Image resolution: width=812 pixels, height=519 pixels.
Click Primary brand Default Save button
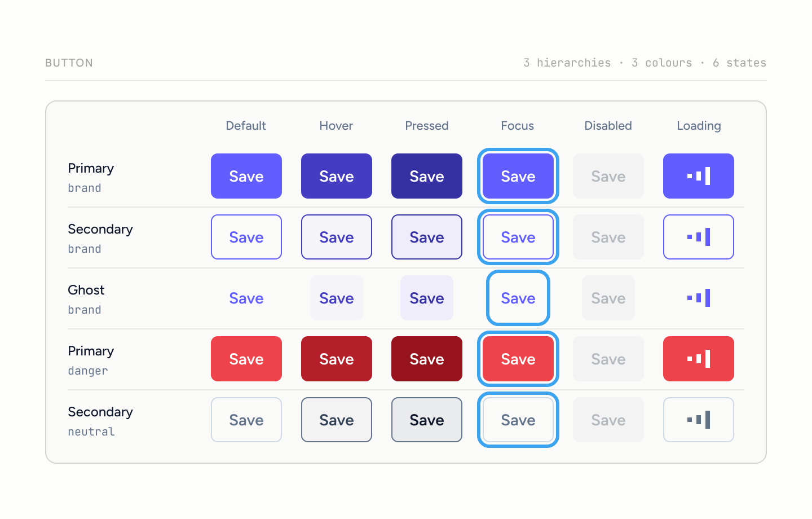(x=246, y=176)
